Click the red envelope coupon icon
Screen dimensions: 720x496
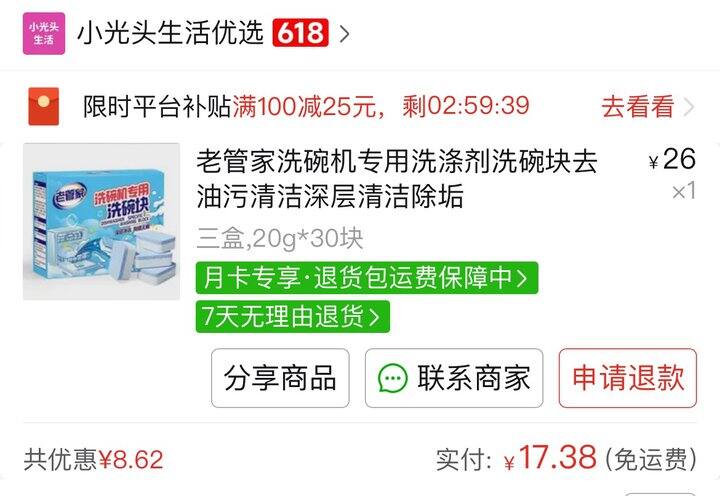click(x=44, y=106)
